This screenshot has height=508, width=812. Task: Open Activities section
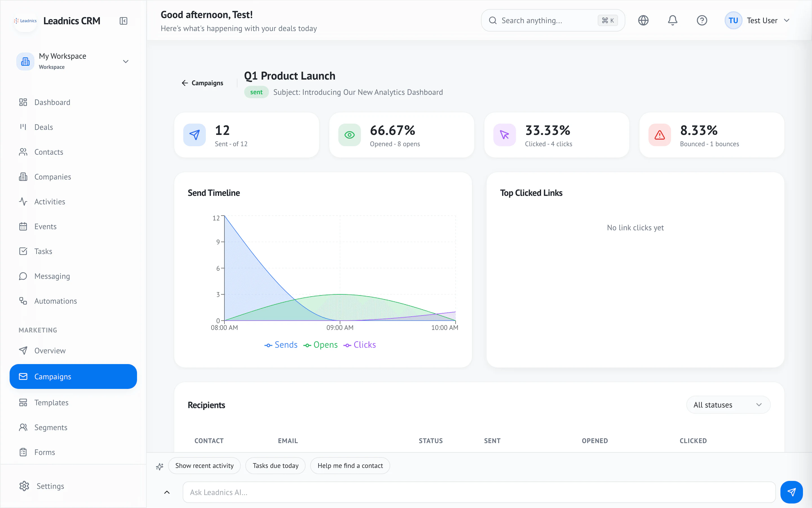click(73, 202)
